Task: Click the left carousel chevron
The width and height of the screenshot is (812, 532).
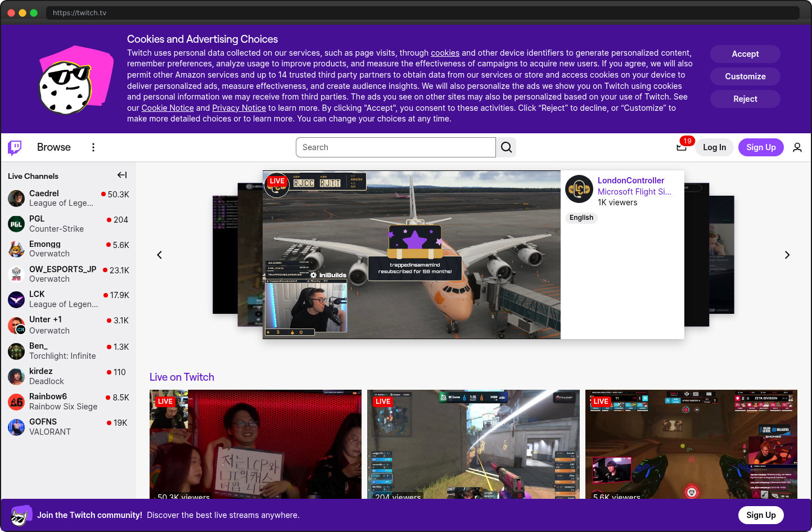Action: coord(159,254)
